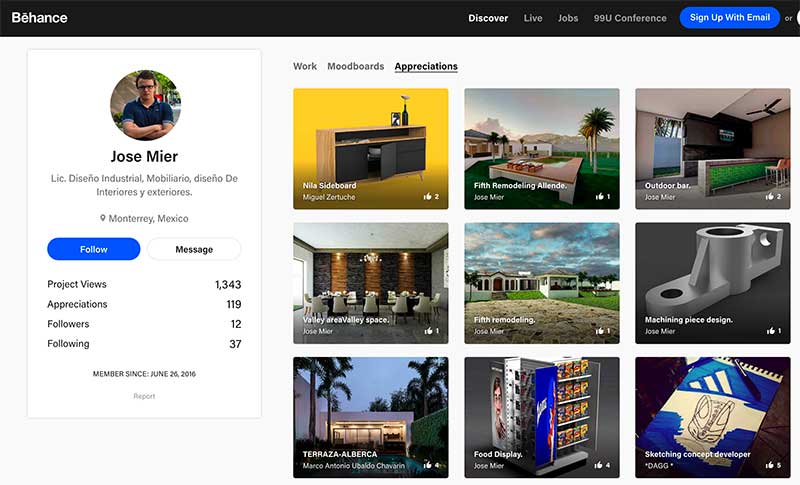Open Miguel Zertuche author link

pyautogui.click(x=329, y=197)
